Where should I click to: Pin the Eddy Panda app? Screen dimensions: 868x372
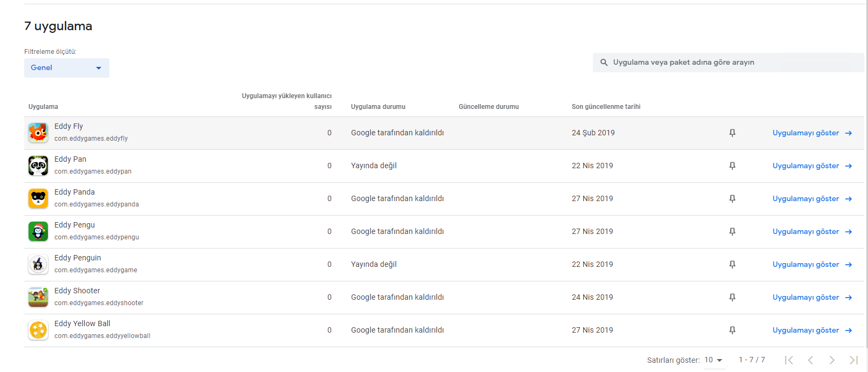[732, 198]
